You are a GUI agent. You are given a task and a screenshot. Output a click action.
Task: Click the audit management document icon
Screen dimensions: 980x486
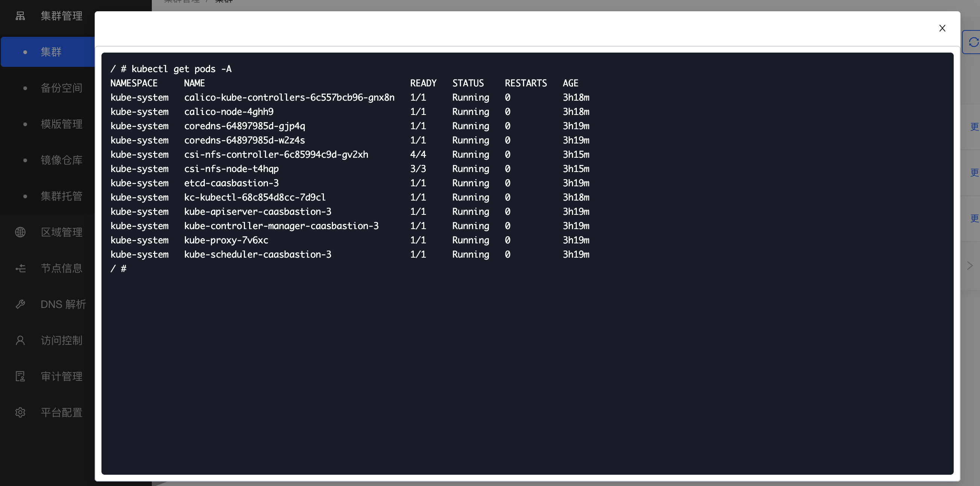(x=20, y=376)
